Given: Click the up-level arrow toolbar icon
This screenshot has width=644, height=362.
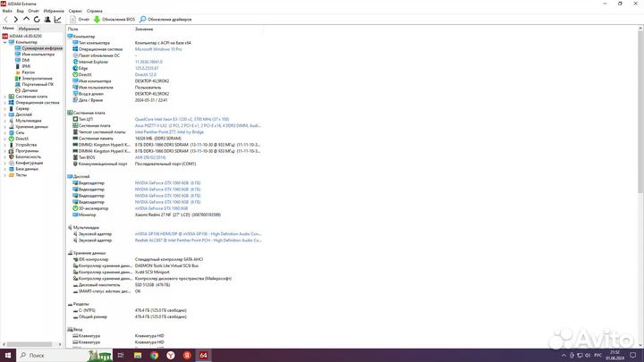Looking at the screenshot, I should (x=26, y=20).
